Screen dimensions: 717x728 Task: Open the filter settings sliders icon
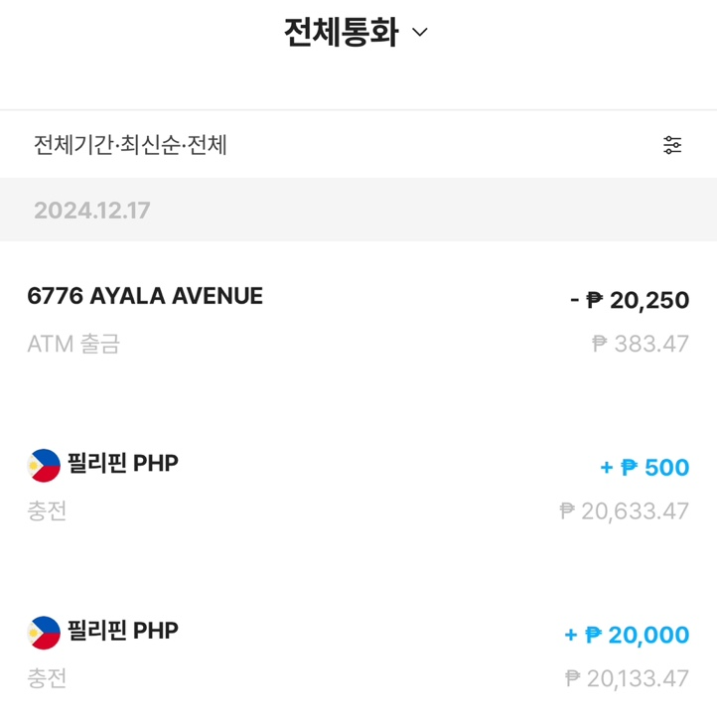pos(672,145)
